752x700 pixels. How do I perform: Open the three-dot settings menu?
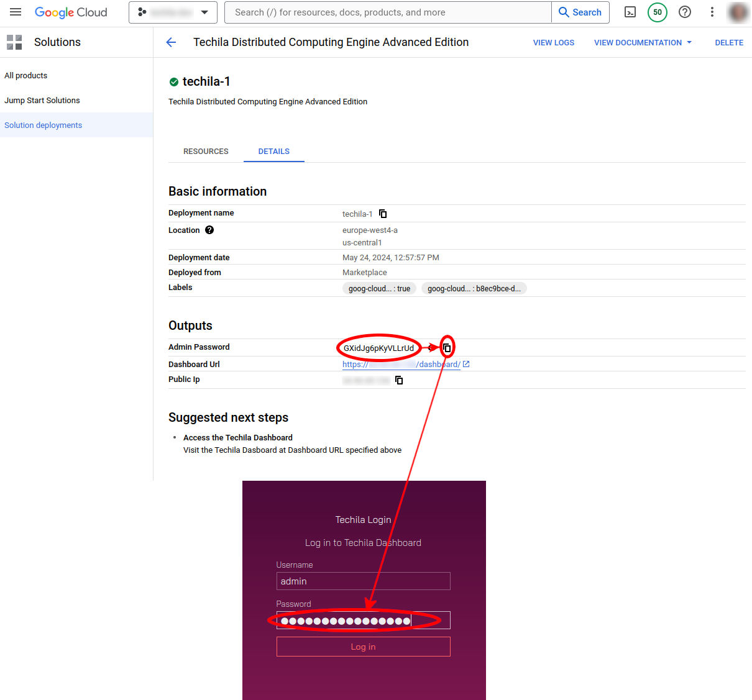click(x=712, y=12)
